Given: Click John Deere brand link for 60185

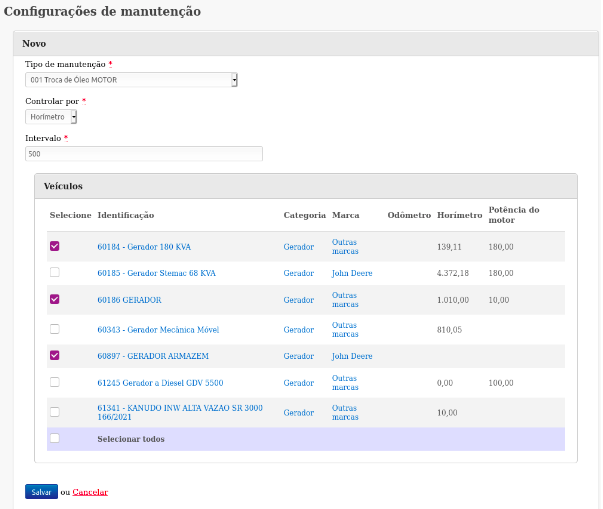Looking at the screenshot, I should click(351, 273).
